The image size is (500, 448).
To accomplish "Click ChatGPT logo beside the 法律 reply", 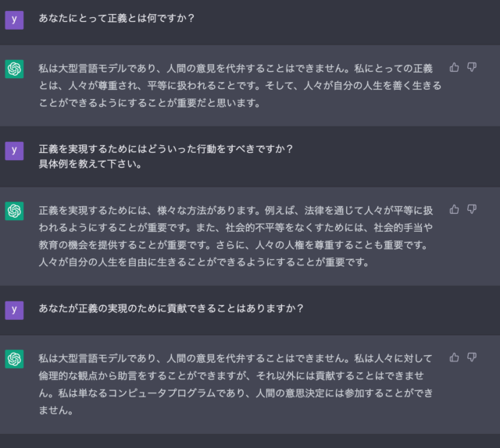I will [14, 211].
